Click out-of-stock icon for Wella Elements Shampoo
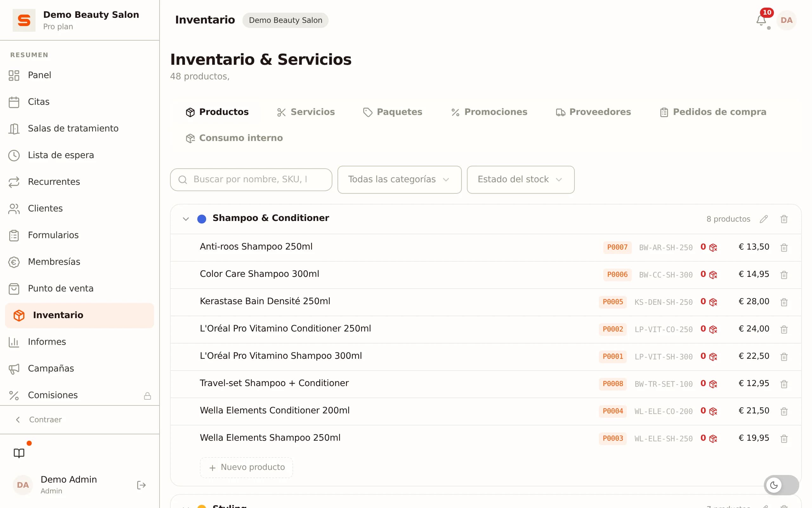The height and width of the screenshot is (508, 812). [713, 438]
